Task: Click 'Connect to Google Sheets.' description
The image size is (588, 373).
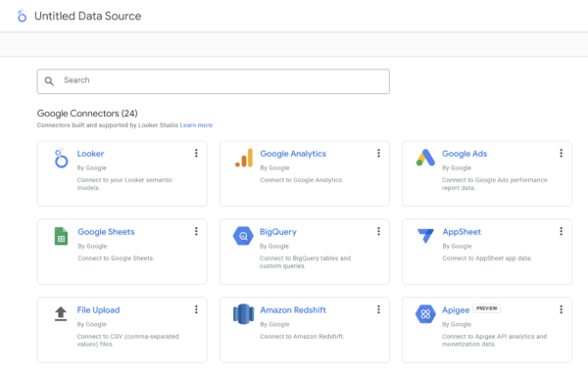Action: [x=116, y=258]
